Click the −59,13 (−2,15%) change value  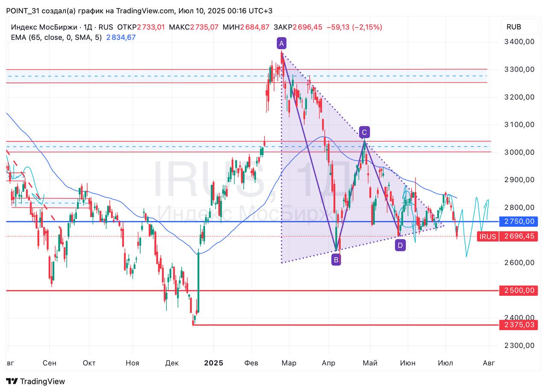click(354, 27)
